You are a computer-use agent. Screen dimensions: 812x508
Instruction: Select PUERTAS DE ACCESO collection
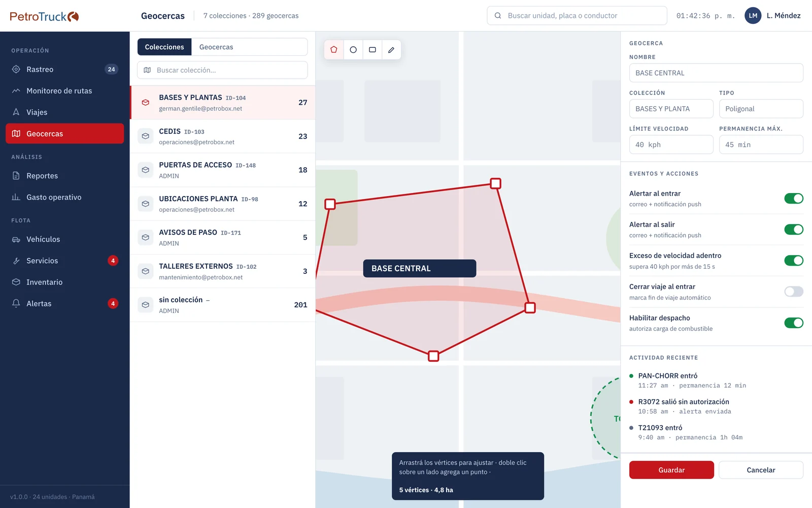coord(223,170)
